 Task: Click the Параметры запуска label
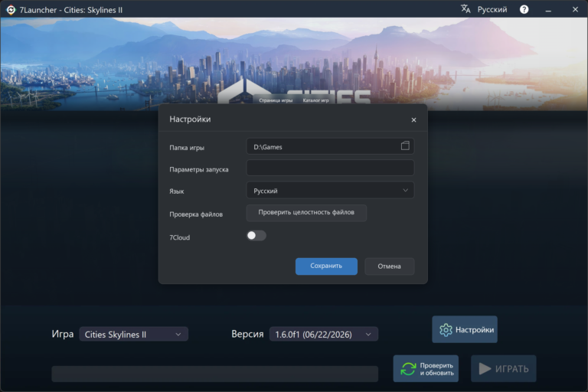pos(199,169)
